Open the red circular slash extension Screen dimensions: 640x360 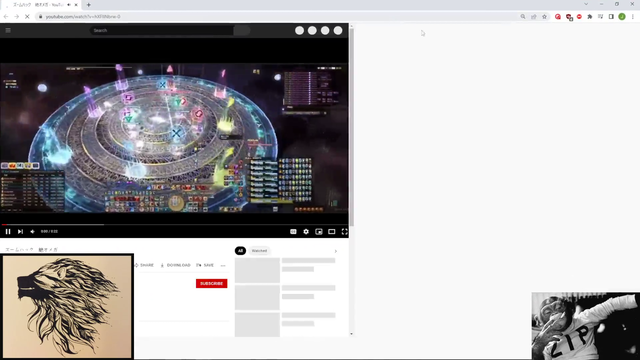click(x=558, y=17)
